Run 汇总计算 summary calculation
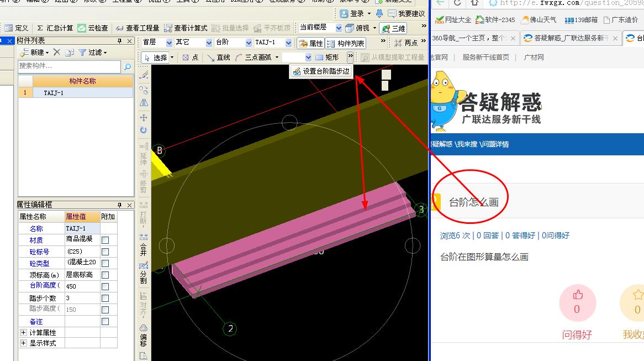 pos(55,28)
